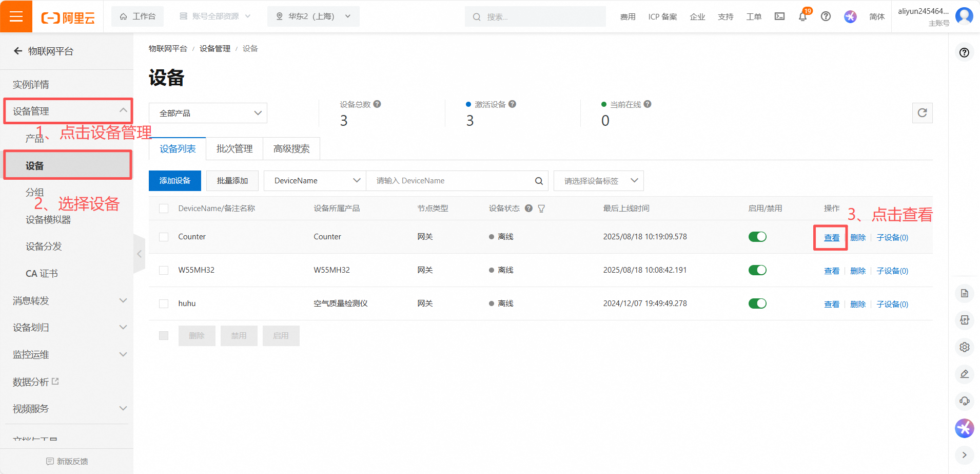
Task: Check the W55MH32 device checkbox
Action: coord(164,270)
